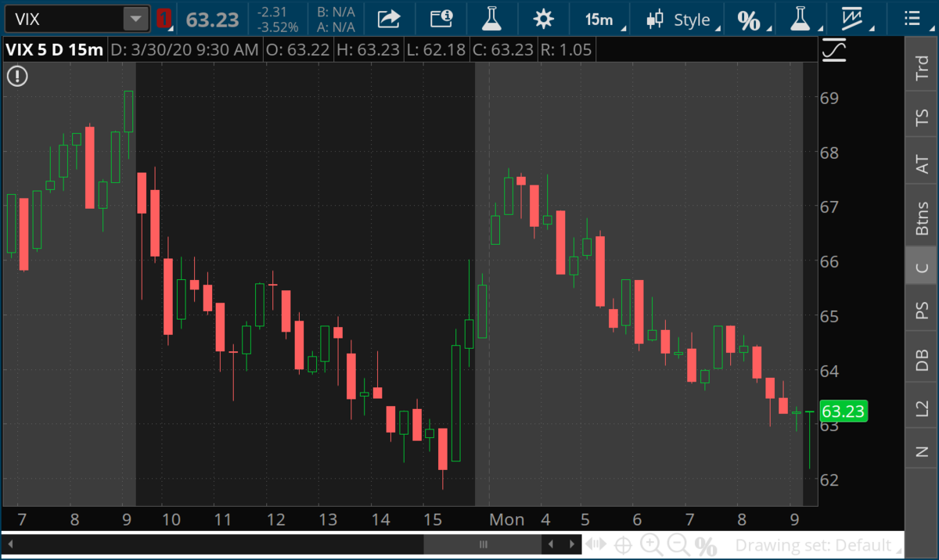Click the 62 label on price axis
The image size is (939, 560).
(829, 479)
